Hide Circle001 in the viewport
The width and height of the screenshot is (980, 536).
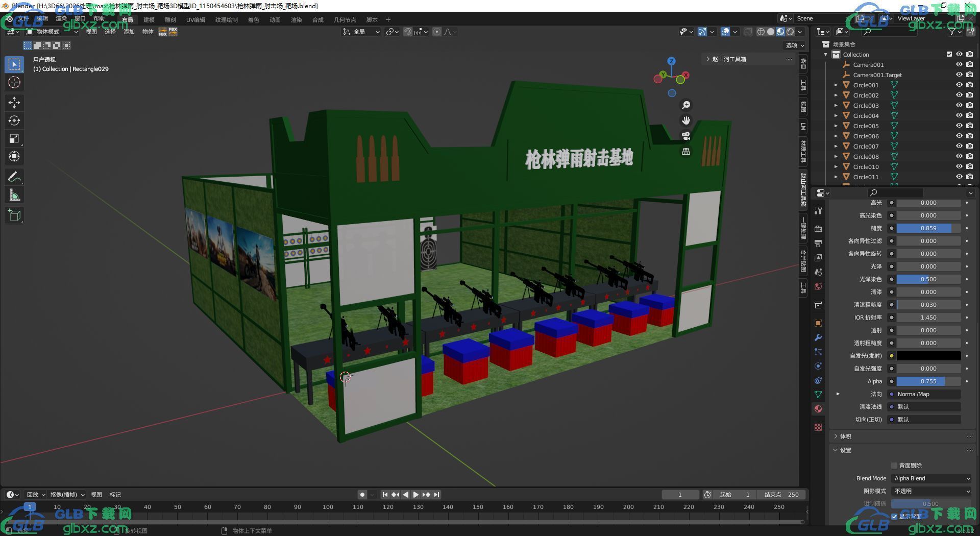coord(959,85)
